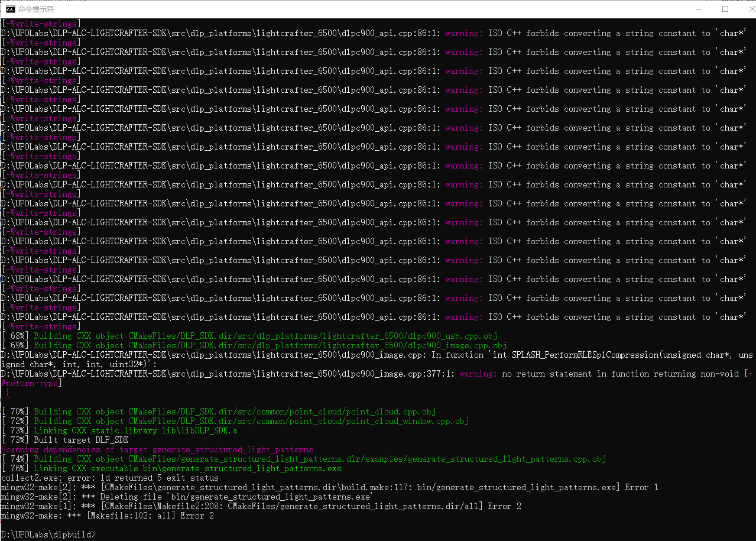
Task: Click the '[ 70%] Building CXX object' point_cloud.cpp line
Action: pos(219,412)
